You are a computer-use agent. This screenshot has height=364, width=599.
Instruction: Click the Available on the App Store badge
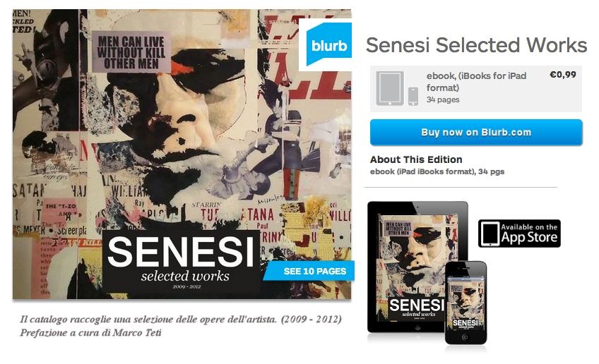pyautogui.click(x=519, y=233)
